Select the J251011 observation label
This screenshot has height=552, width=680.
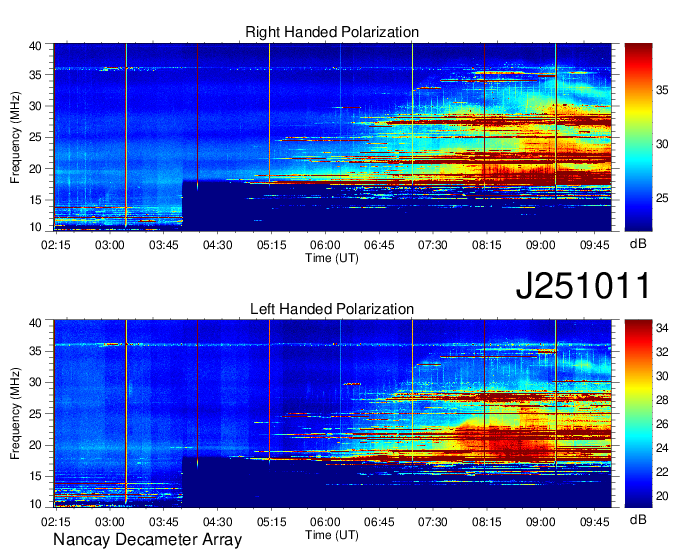[x=583, y=286]
